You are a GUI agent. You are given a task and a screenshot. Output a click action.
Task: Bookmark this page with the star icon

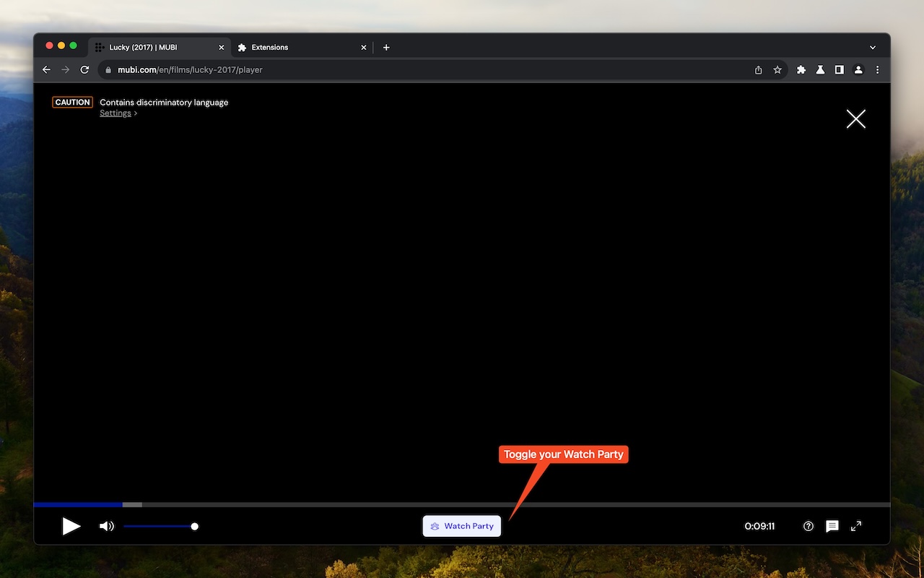click(777, 70)
